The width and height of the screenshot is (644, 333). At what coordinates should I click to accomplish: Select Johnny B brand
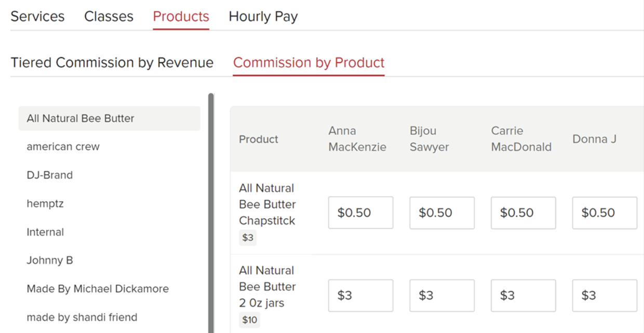tap(50, 260)
